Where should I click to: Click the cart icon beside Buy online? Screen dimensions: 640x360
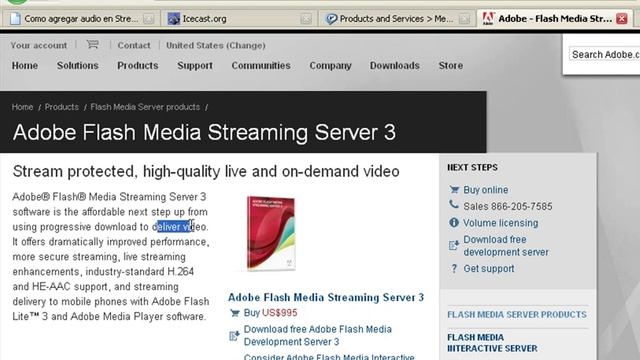pos(454,190)
